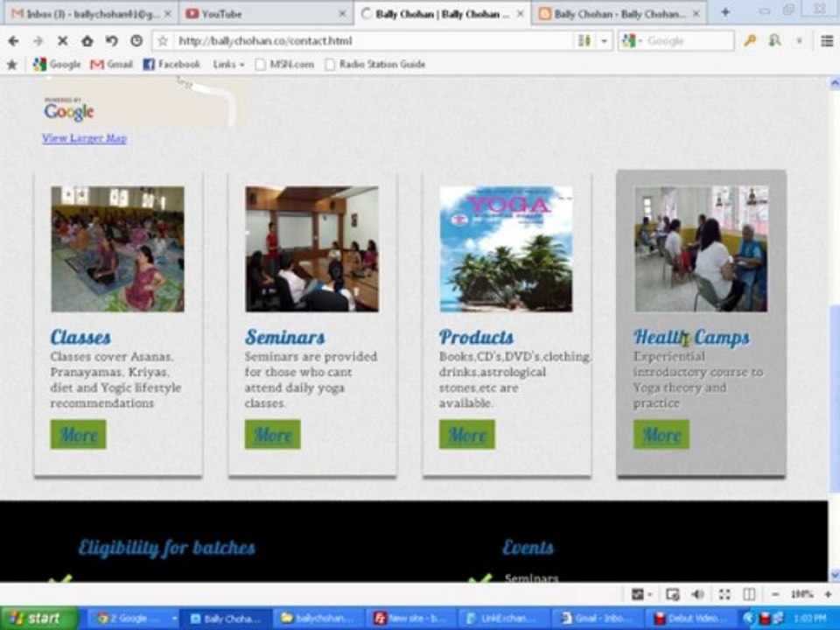Open the MSN.com bookmark
The height and width of the screenshot is (630, 840).
[x=284, y=64]
